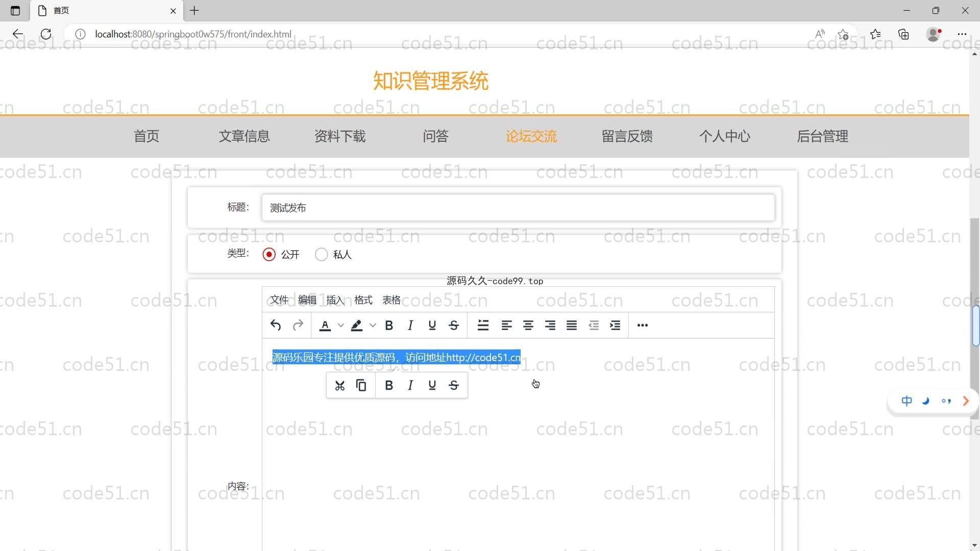Open the 插入 editor menu

coord(335,300)
